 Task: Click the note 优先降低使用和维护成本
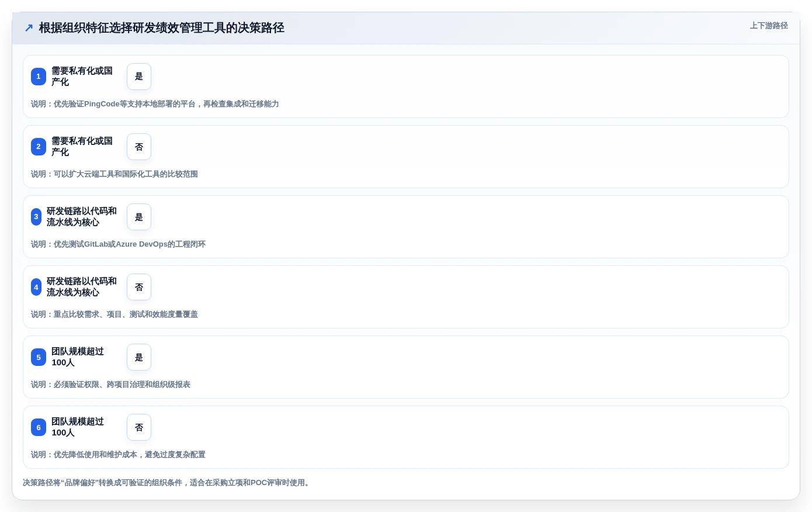click(x=118, y=455)
